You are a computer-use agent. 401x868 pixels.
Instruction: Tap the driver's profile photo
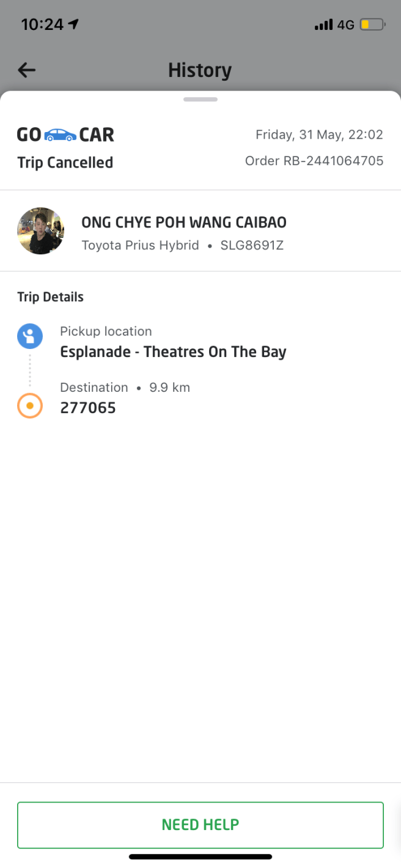click(x=40, y=230)
